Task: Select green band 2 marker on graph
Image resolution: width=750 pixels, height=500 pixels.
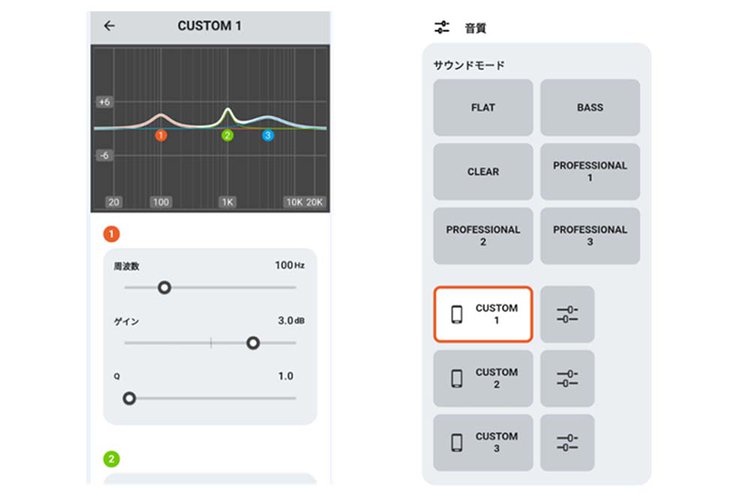Action: click(227, 135)
